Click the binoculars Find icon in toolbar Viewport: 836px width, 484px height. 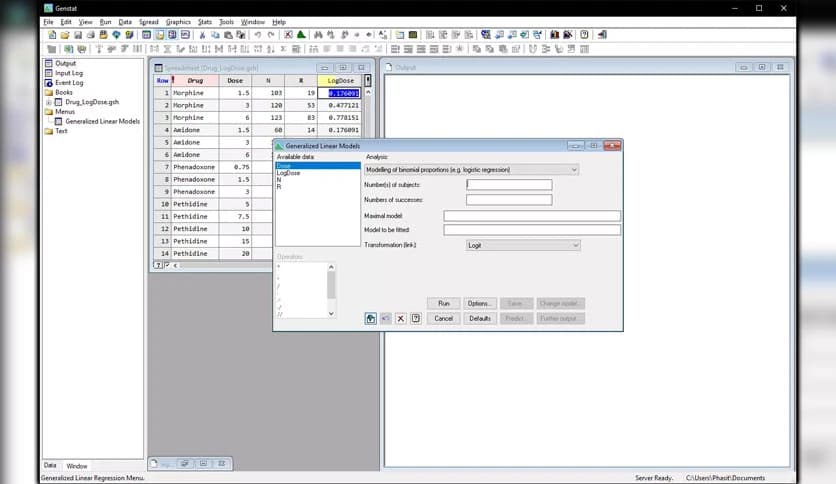[x=318, y=35]
